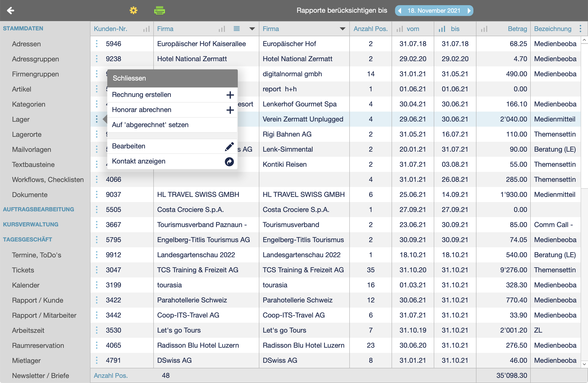This screenshot has height=383, width=588.
Task: Choose Rechnung erstellen from context menu
Action: pyautogui.click(x=173, y=95)
